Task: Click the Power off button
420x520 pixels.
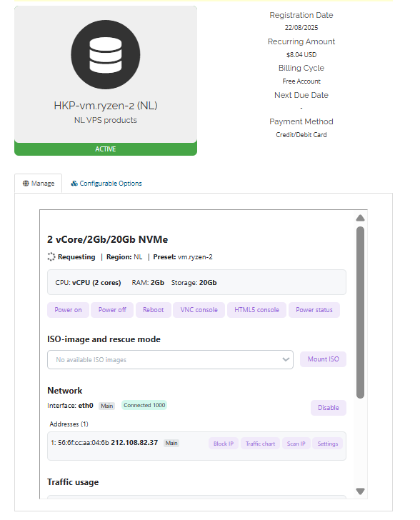Action: (x=112, y=310)
